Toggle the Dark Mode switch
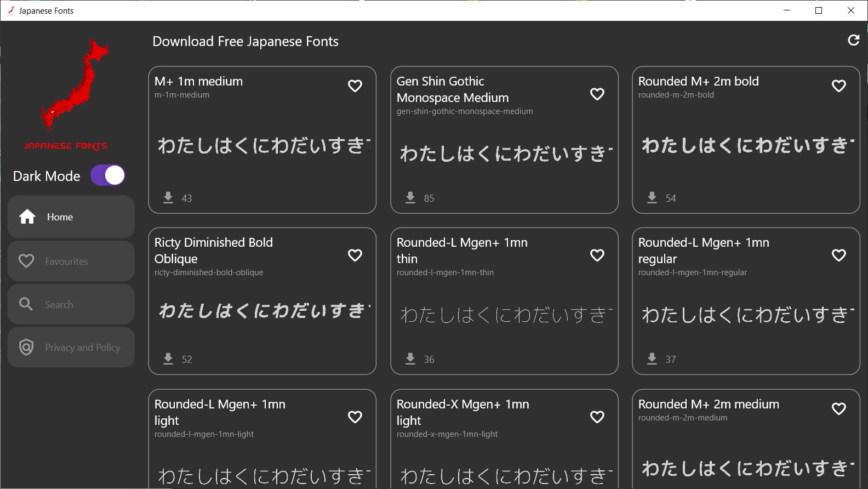Image resolution: width=868 pixels, height=489 pixels. point(108,175)
